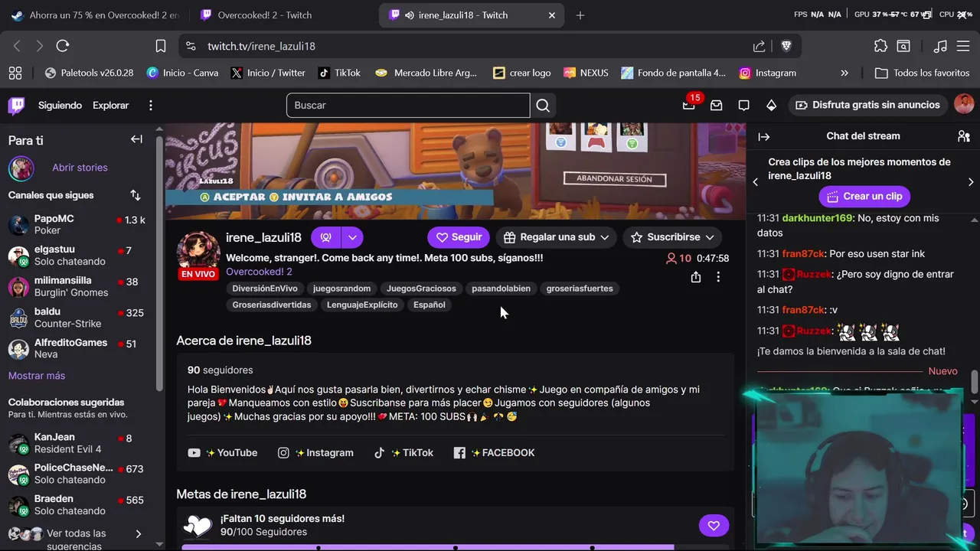Screen dimensions: 980x551
Task: Open browser apps grid icon
Action: (15, 73)
